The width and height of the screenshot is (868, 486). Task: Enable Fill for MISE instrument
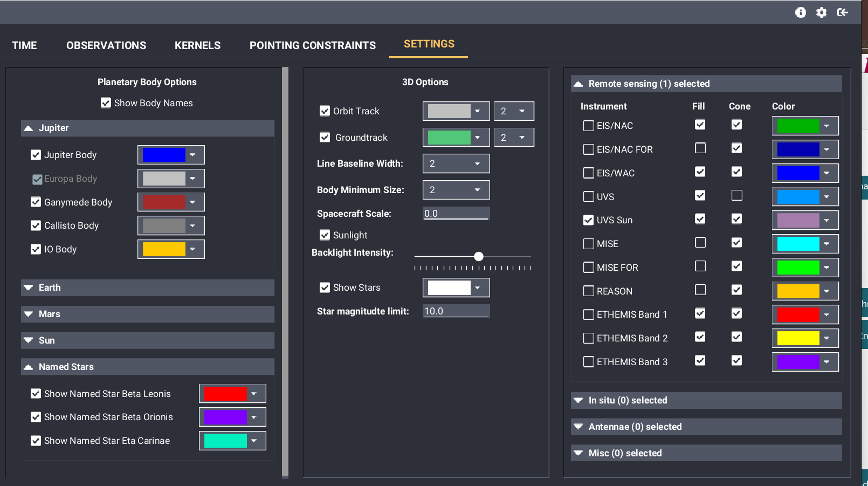700,243
